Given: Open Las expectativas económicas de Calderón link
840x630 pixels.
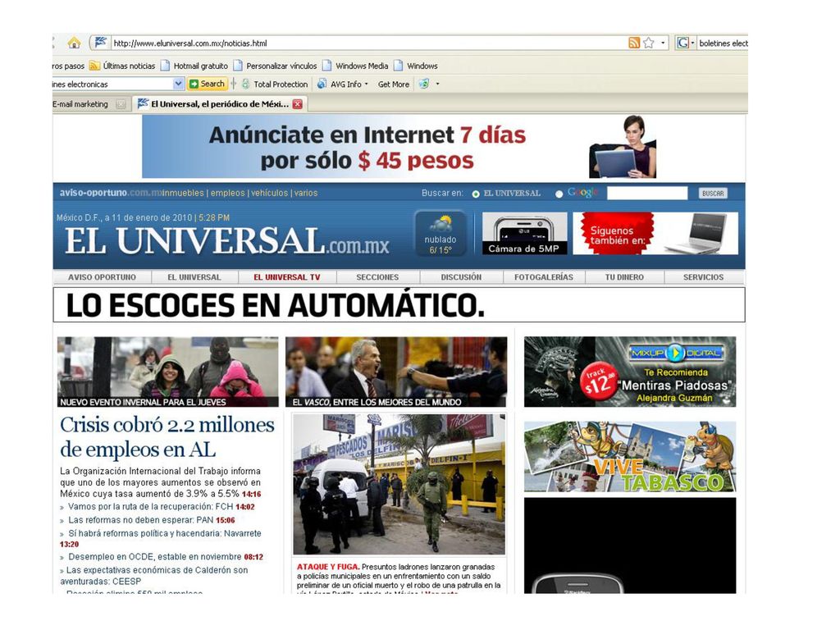Looking at the screenshot, I should tap(154, 576).
